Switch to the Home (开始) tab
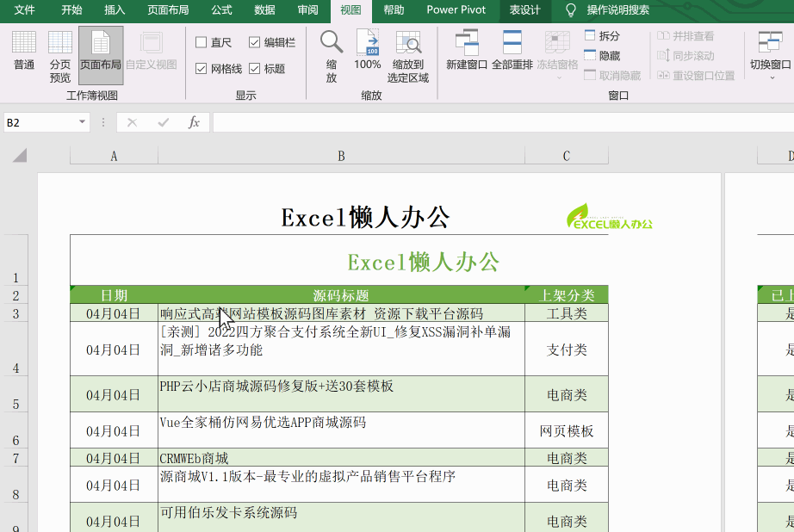This screenshot has height=532, width=794. pos(71,10)
